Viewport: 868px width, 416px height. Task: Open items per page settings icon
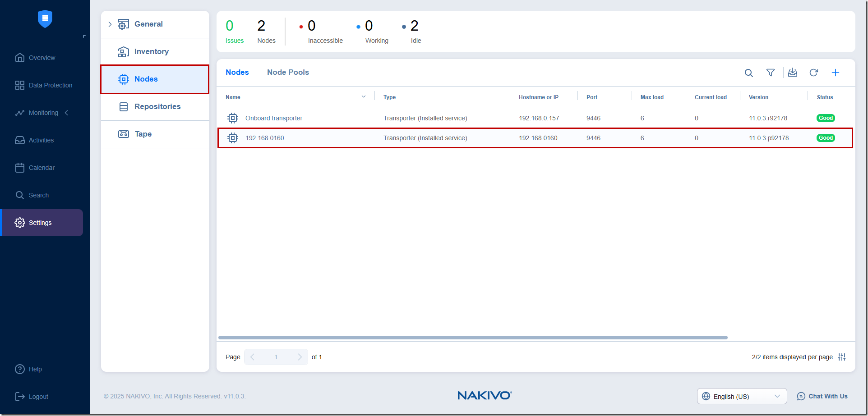pos(842,357)
